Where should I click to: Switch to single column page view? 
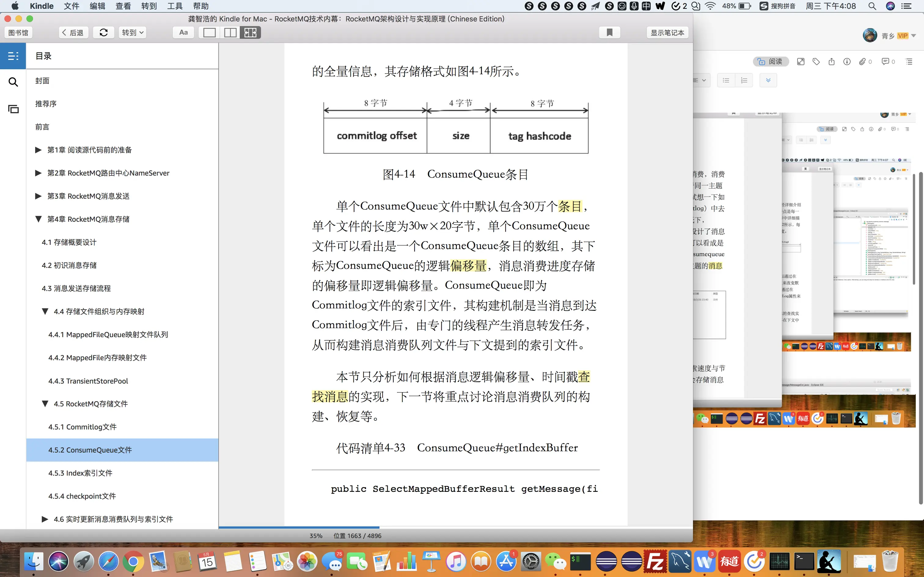click(x=209, y=32)
